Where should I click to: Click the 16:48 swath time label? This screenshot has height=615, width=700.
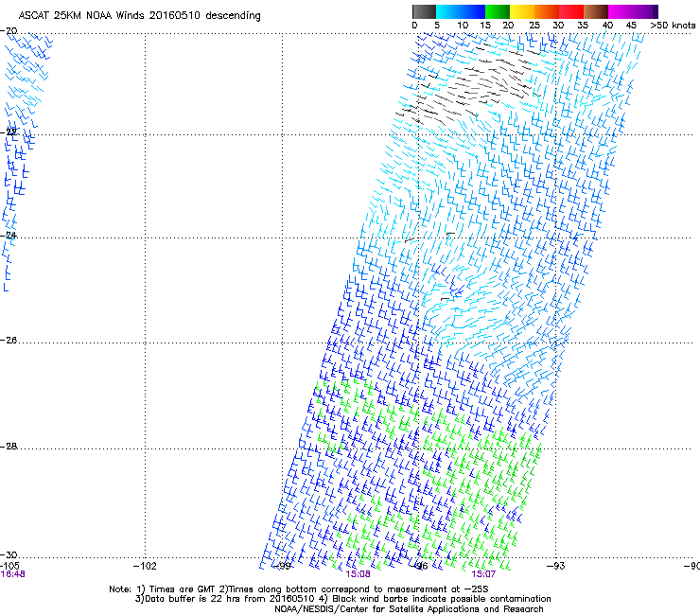pos(12,574)
